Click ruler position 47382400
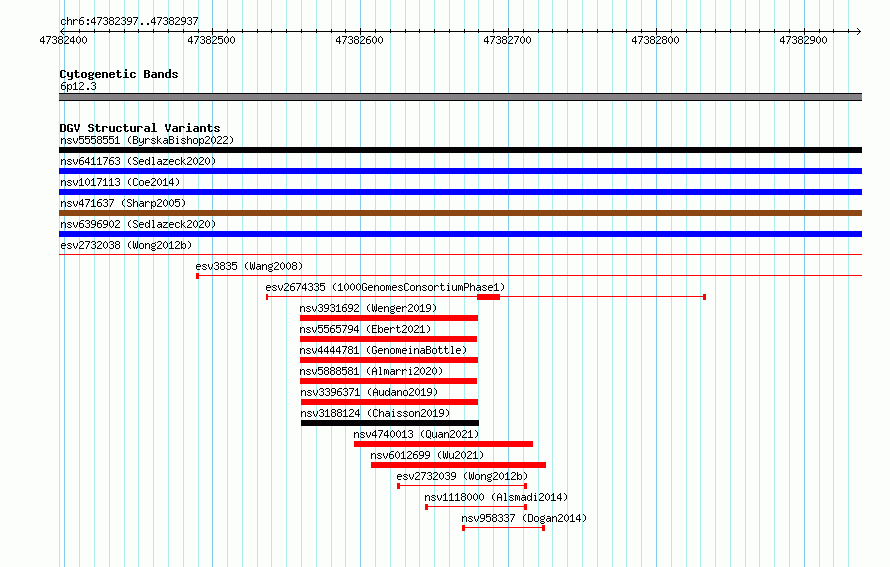The height and width of the screenshot is (567, 890). pos(64,40)
